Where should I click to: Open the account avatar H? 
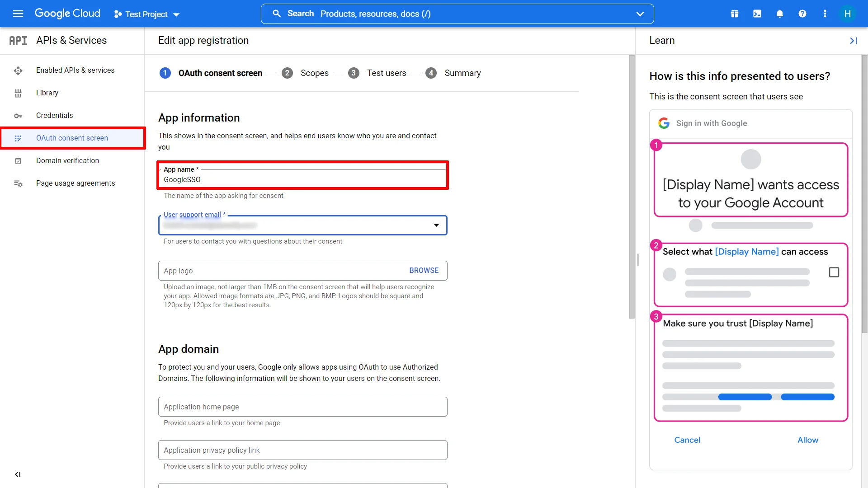coord(848,14)
